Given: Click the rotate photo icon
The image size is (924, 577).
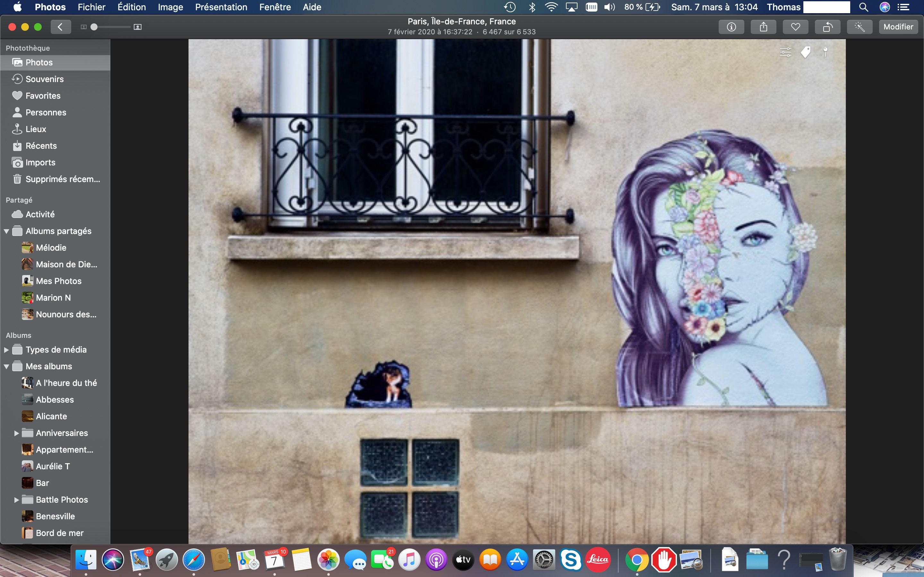Looking at the screenshot, I should [827, 27].
